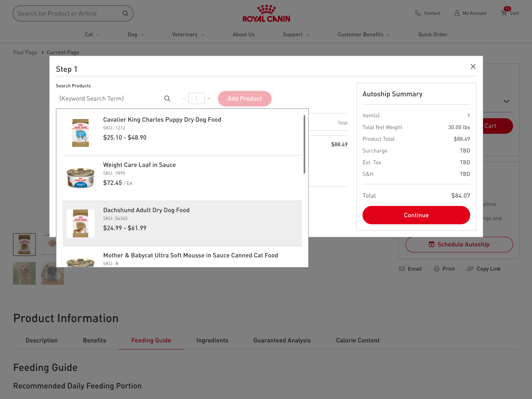Click the Royal Canin logo
This screenshot has height=399, width=532.
[266, 13]
